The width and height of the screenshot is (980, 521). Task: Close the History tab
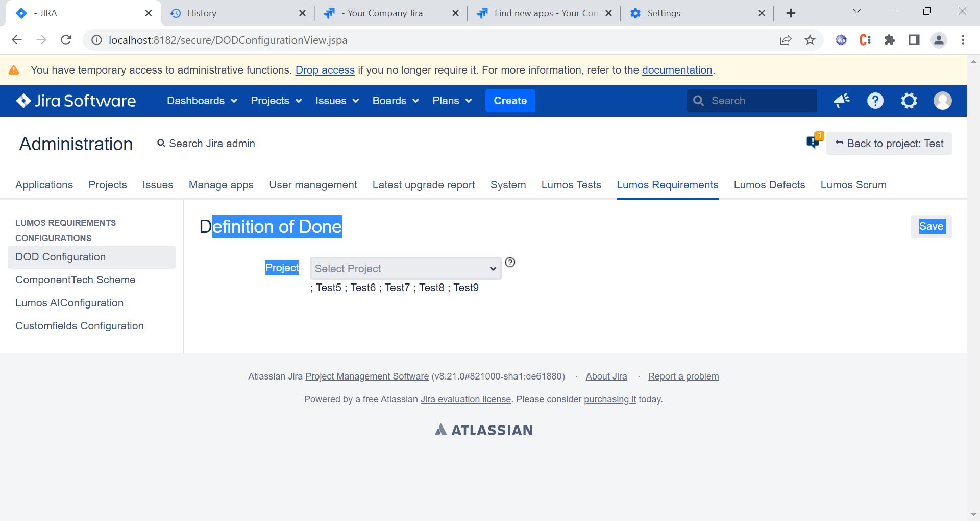pyautogui.click(x=302, y=13)
